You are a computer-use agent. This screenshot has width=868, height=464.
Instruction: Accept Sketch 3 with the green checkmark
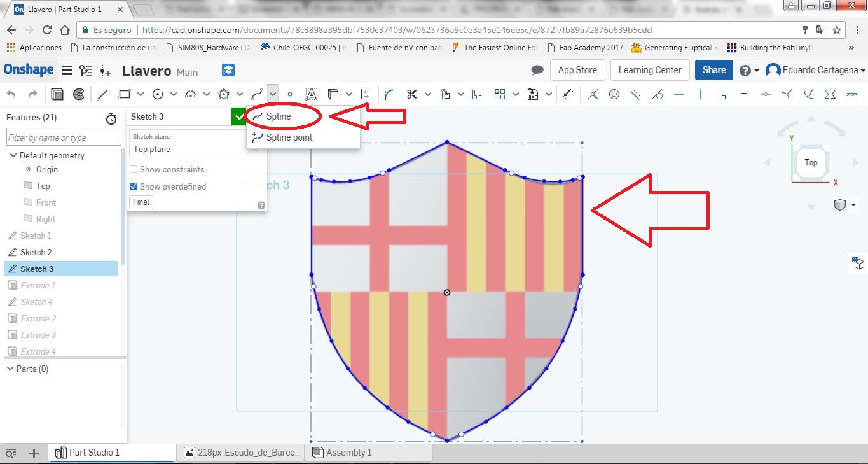point(238,116)
